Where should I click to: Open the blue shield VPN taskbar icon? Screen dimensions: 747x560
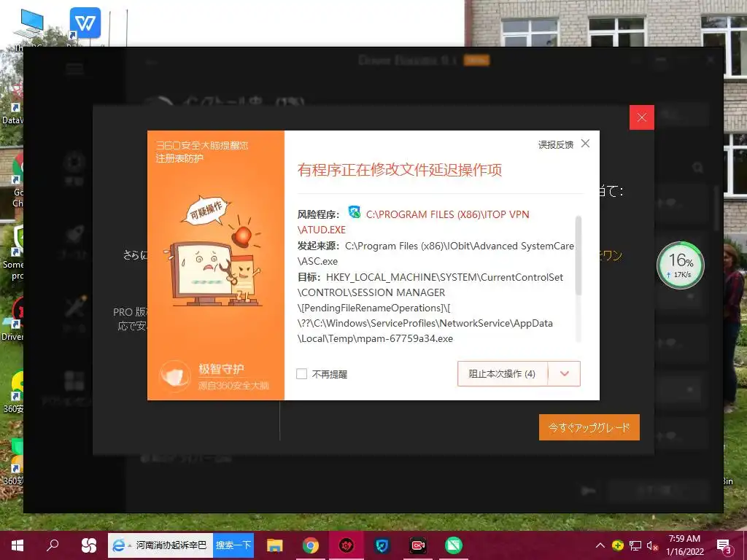382,545
